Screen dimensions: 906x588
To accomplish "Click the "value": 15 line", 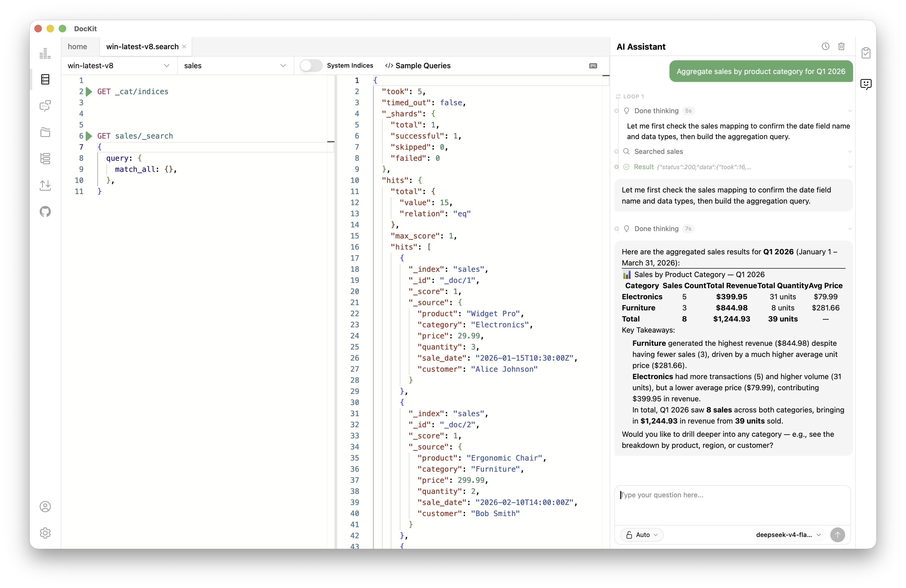I will [x=425, y=203].
